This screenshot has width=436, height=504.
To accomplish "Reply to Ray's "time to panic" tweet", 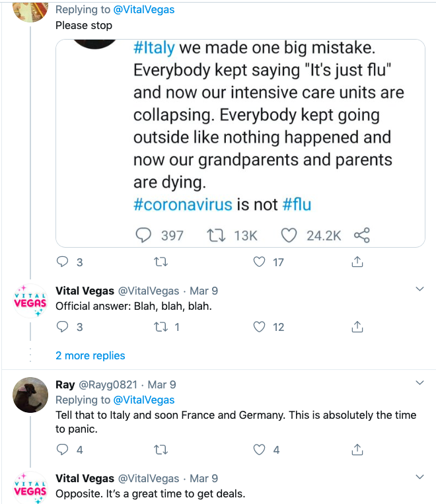I will click(63, 450).
